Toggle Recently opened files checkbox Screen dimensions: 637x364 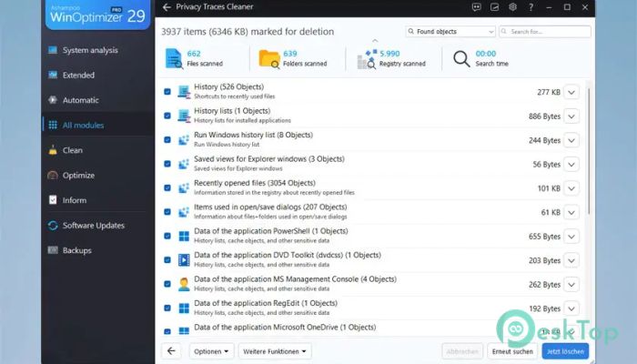click(x=167, y=187)
